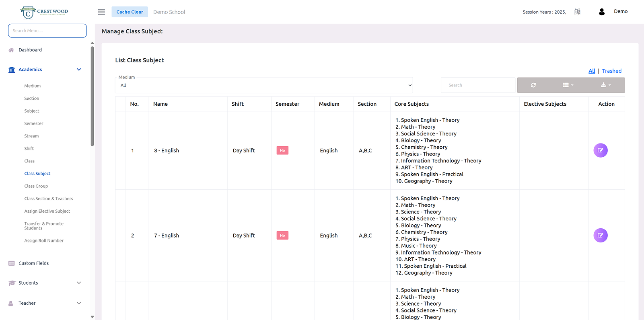Screen dimensions: 644x320
Task: Click the sidebar scroll down arrow
Action: point(92,317)
